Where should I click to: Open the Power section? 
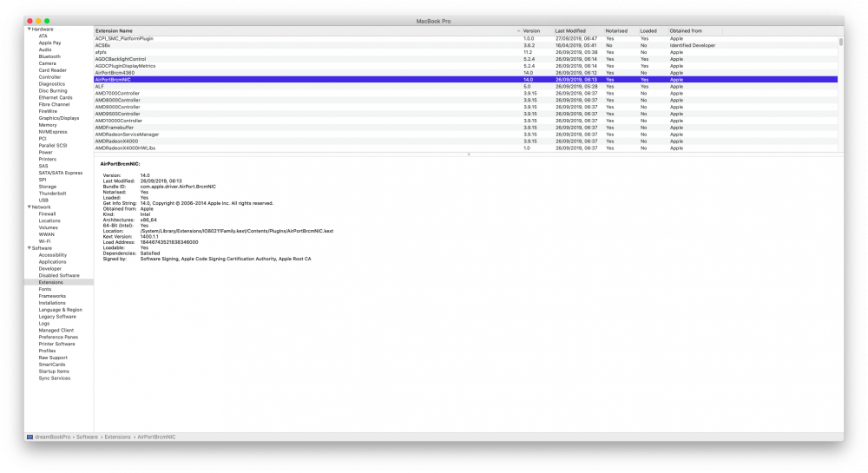pos(45,152)
